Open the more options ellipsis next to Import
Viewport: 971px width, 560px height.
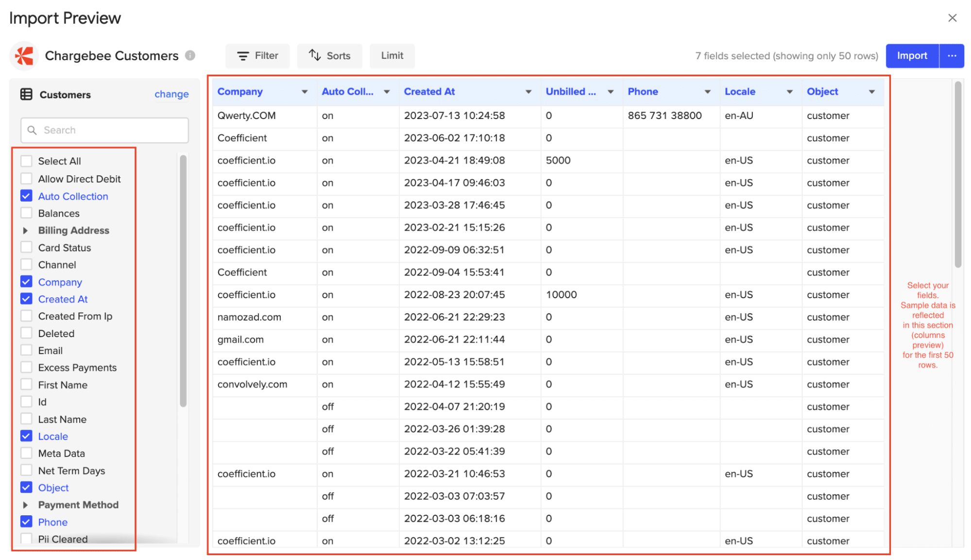click(952, 56)
